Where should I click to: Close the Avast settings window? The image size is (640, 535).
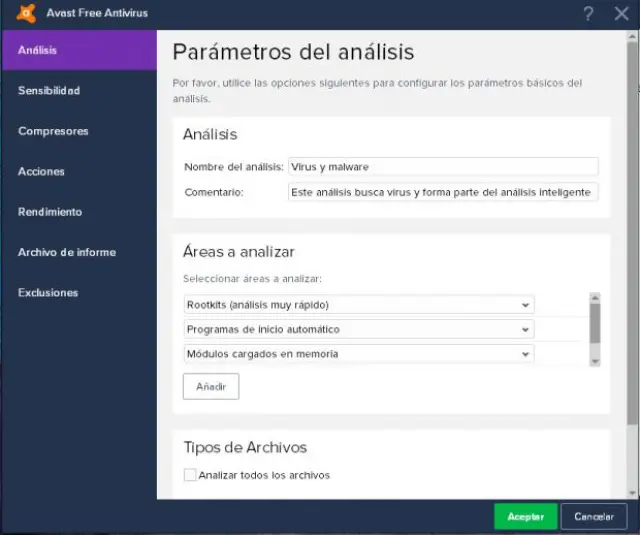click(x=619, y=14)
